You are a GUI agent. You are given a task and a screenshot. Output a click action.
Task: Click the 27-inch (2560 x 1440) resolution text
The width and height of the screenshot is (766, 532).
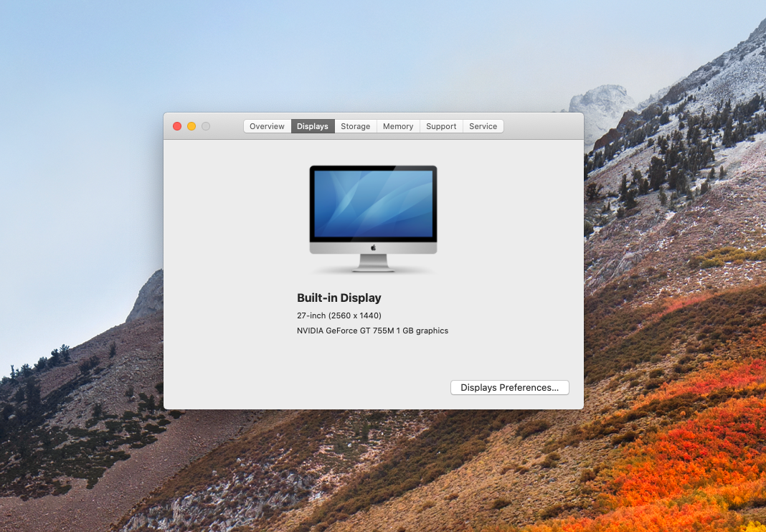[339, 315]
